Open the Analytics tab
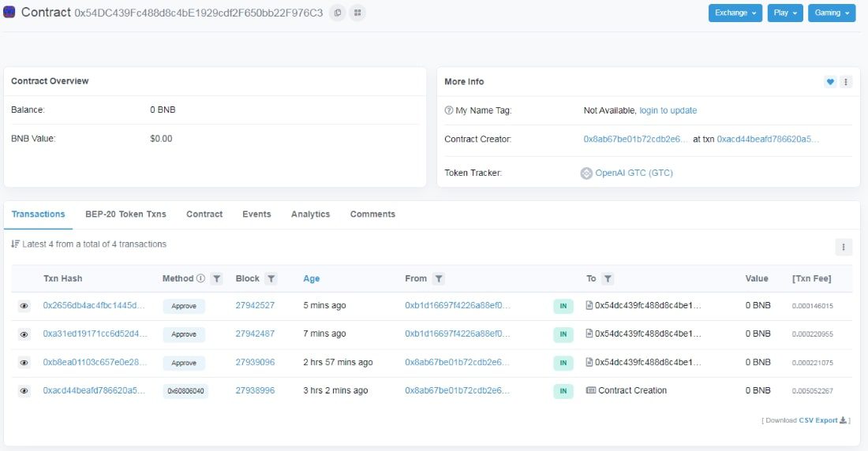This screenshot has height=451, width=868. tap(310, 214)
